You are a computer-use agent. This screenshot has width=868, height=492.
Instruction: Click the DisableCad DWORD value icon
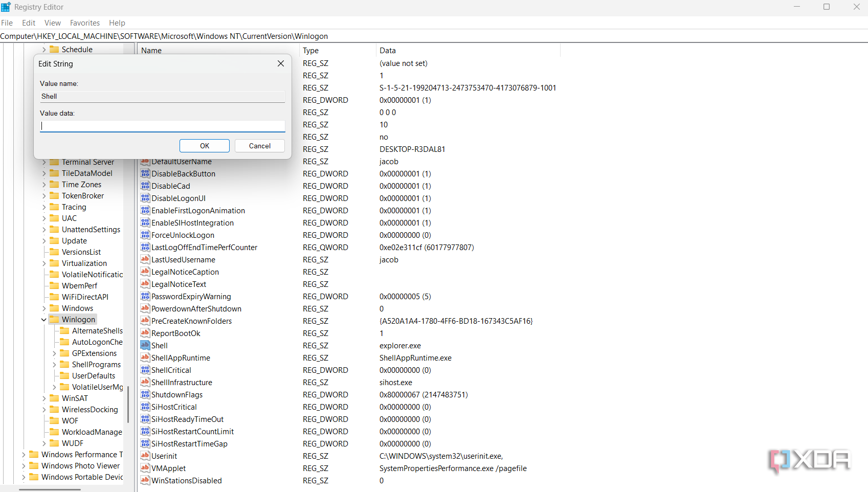[x=145, y=186]
